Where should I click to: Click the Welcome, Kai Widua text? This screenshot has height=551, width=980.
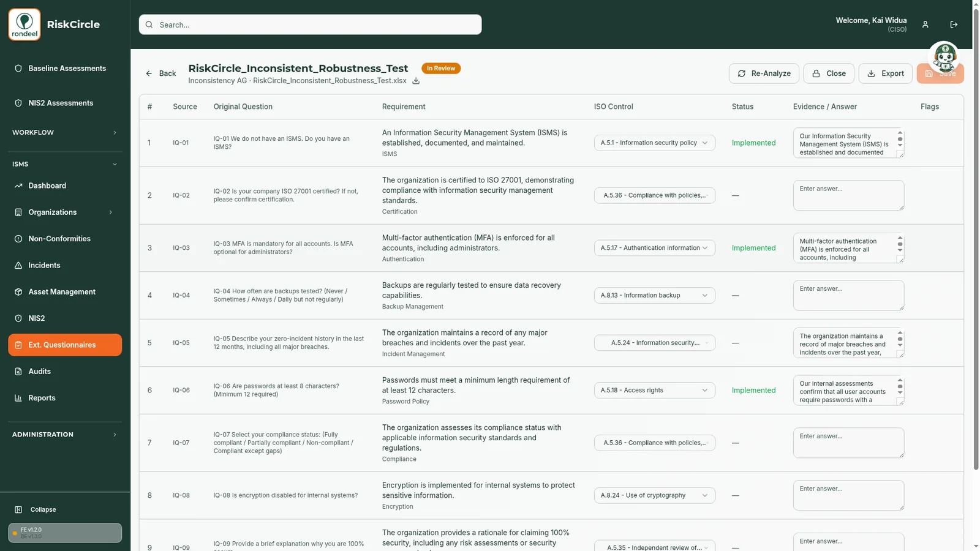(871, 20)
